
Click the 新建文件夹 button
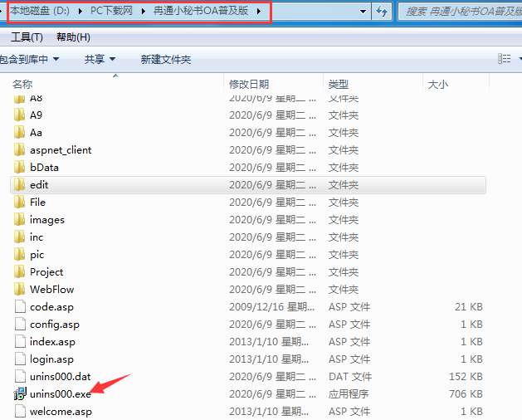point(165,60)
